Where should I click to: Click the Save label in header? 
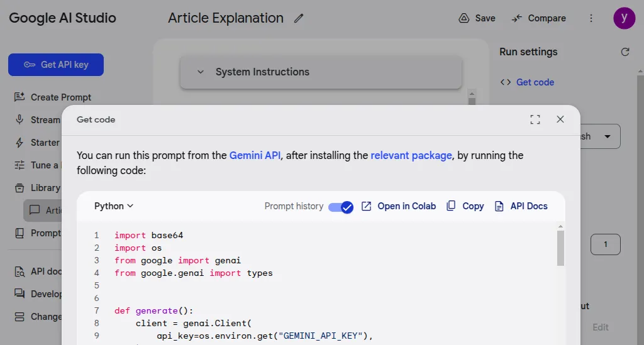click(485, 18)
